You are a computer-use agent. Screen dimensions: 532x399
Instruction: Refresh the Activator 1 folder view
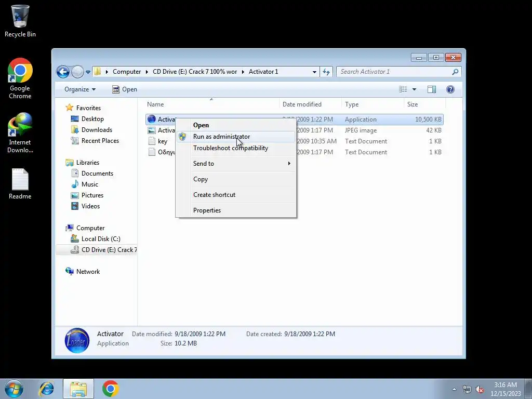326,72
